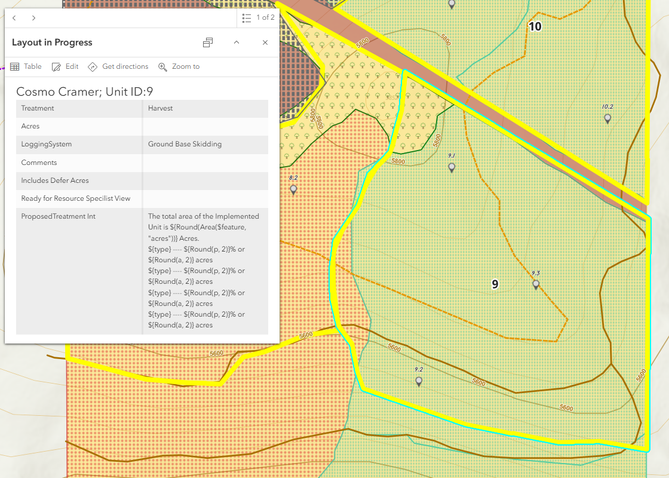Select the 10.2 map pin marker
The height and width of the screenshot is (478, 669).
pos(607,119)
